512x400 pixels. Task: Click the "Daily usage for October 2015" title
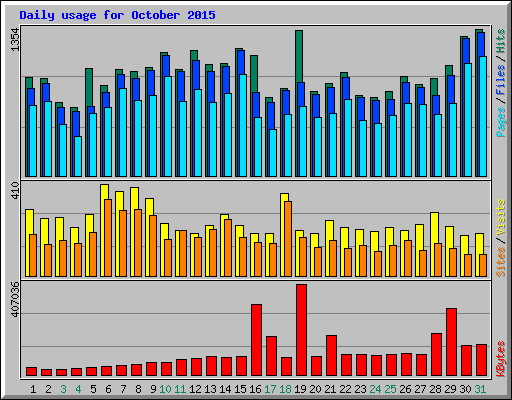tap(117, 15)
